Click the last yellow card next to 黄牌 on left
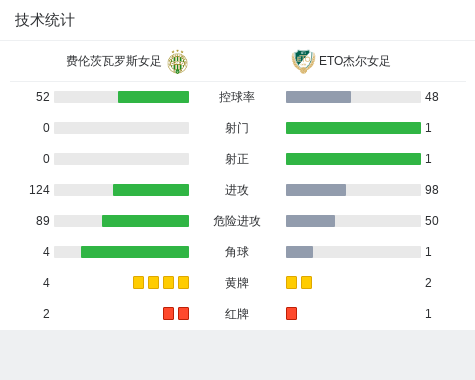 (183, 282)
